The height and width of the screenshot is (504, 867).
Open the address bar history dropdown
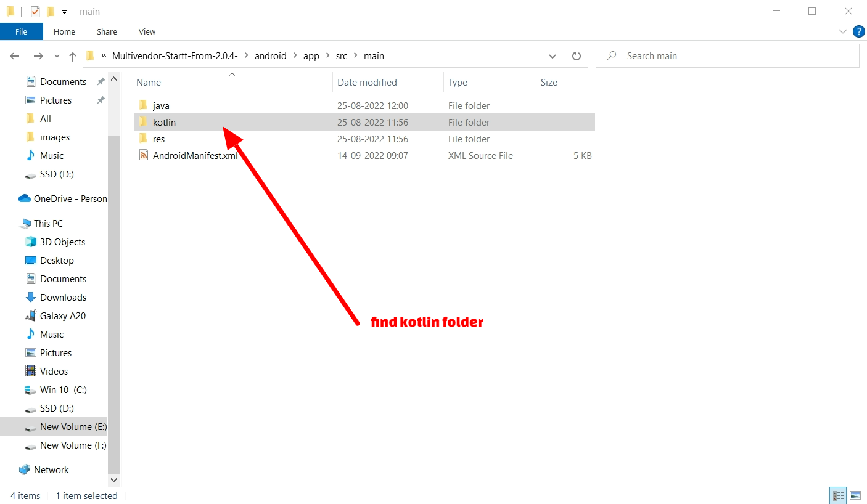[x=552, y=56]
